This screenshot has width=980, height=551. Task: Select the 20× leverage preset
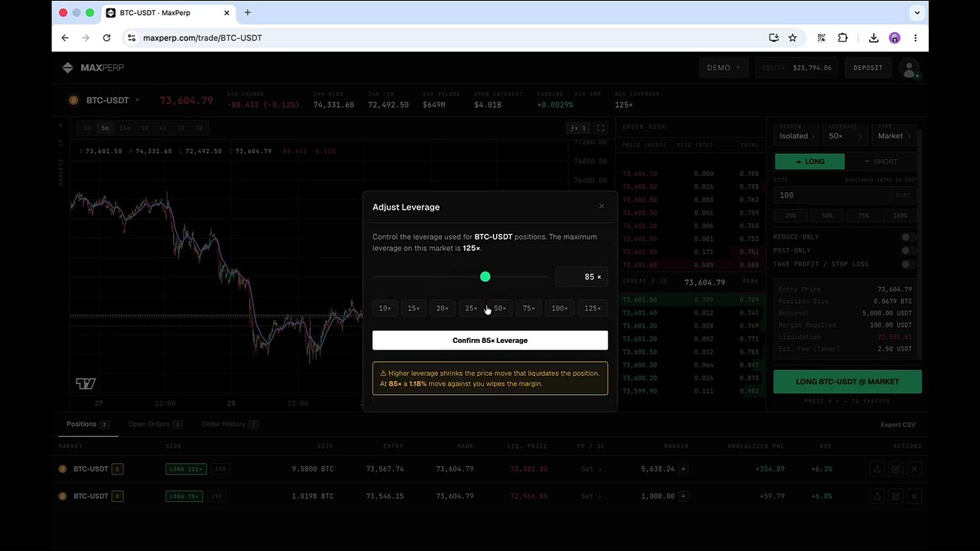pos(443,308)
